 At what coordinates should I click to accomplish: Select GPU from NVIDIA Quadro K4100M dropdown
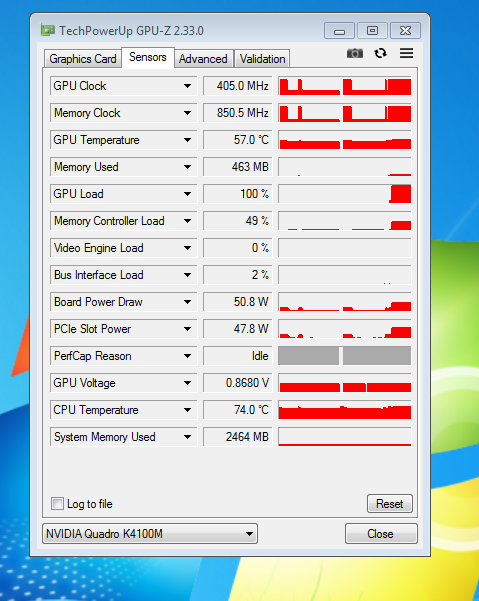click(x=150, y=534)
